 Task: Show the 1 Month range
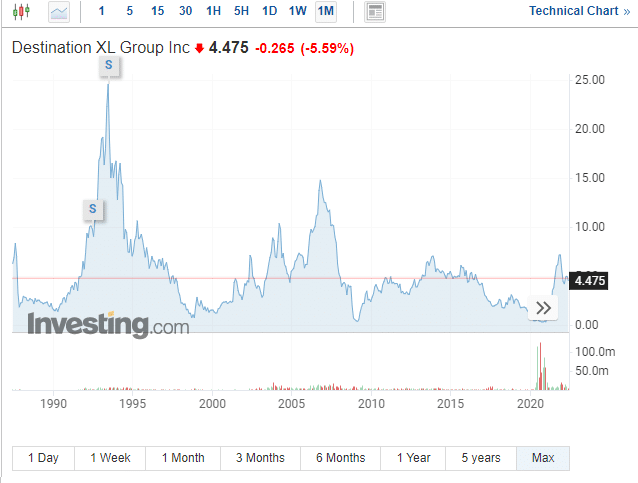[183, 458]
